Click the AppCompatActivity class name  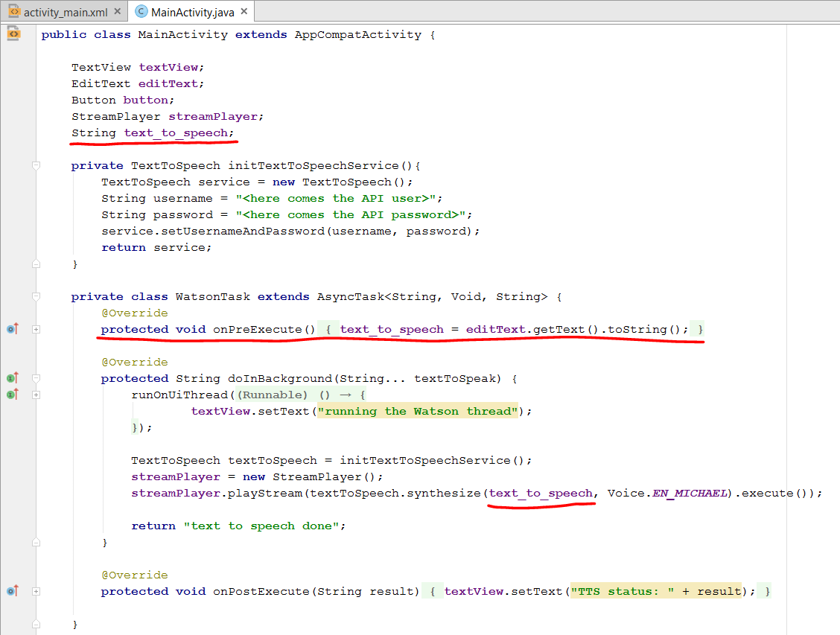(x=357, y=35)
